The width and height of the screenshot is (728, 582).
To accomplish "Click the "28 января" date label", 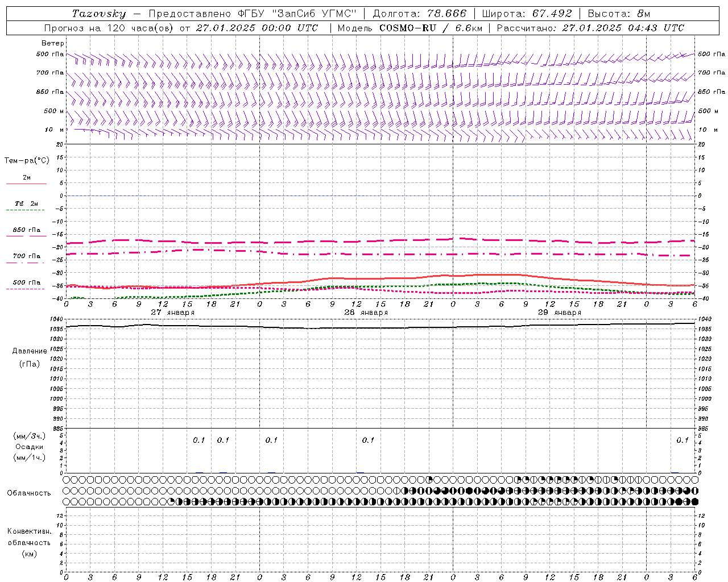I will click(366, 313).
